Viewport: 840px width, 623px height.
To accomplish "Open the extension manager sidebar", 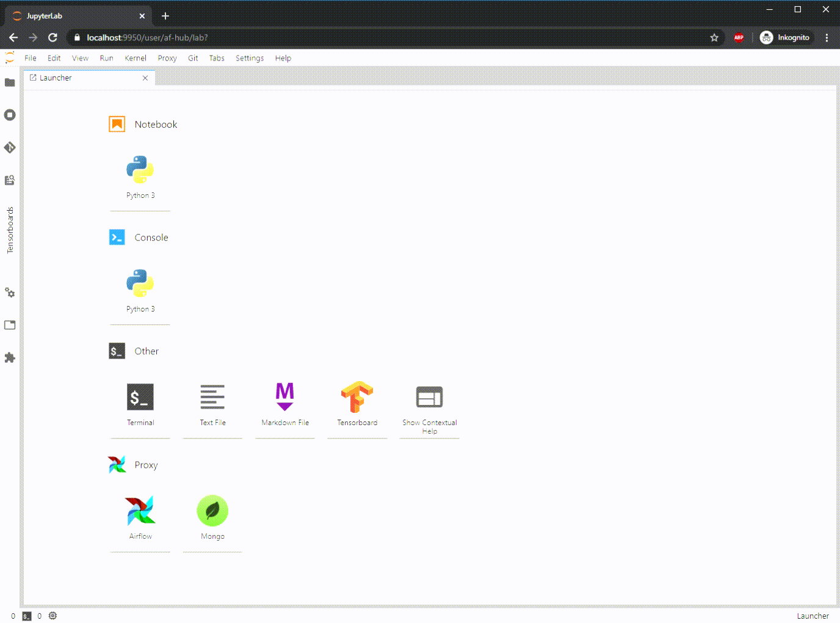I will (10, 357).
